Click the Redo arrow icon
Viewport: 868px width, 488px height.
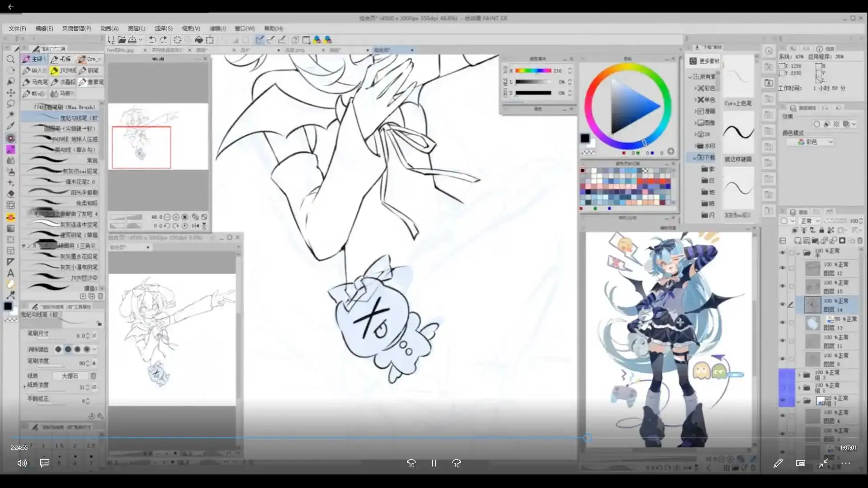164,40
